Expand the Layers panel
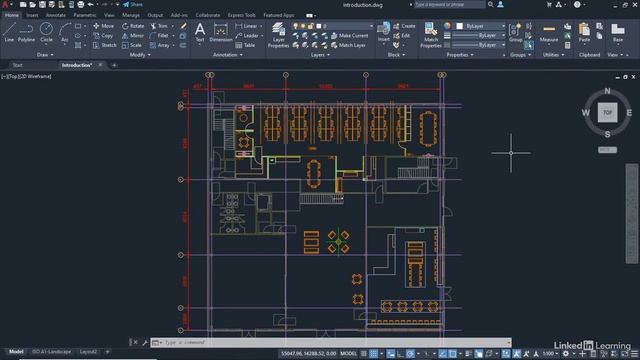Viewport: 640px width, 360px height. point(320,55)
